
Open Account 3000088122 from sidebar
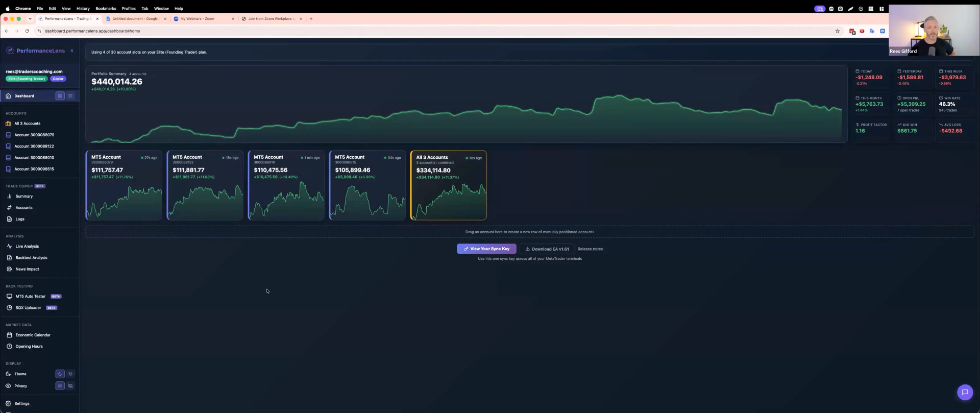34,146
